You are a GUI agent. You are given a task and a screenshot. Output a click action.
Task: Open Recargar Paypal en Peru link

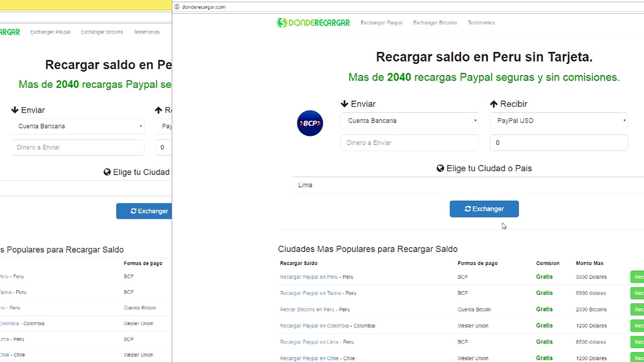[x=309, y=277]
